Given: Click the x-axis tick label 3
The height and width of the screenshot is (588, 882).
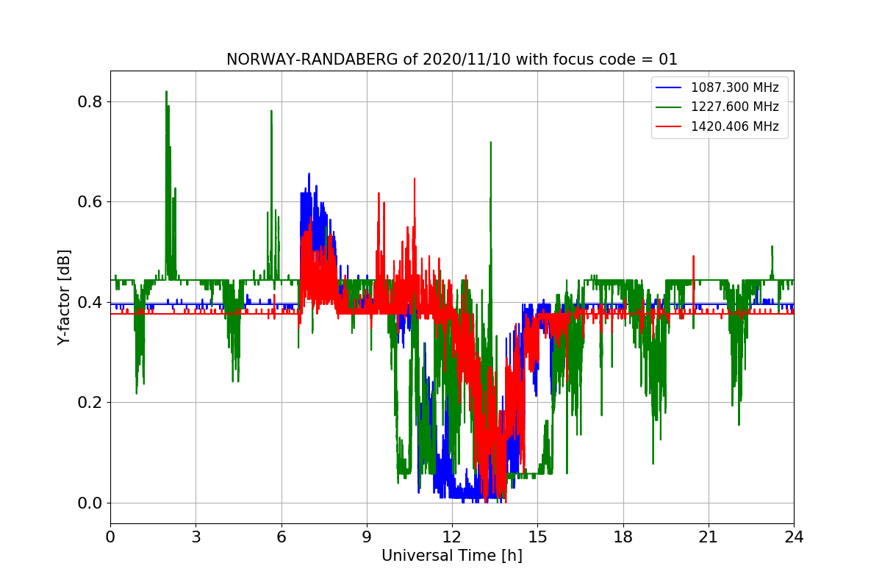Looking at the screenshot, I should click(x=196, y=537).
